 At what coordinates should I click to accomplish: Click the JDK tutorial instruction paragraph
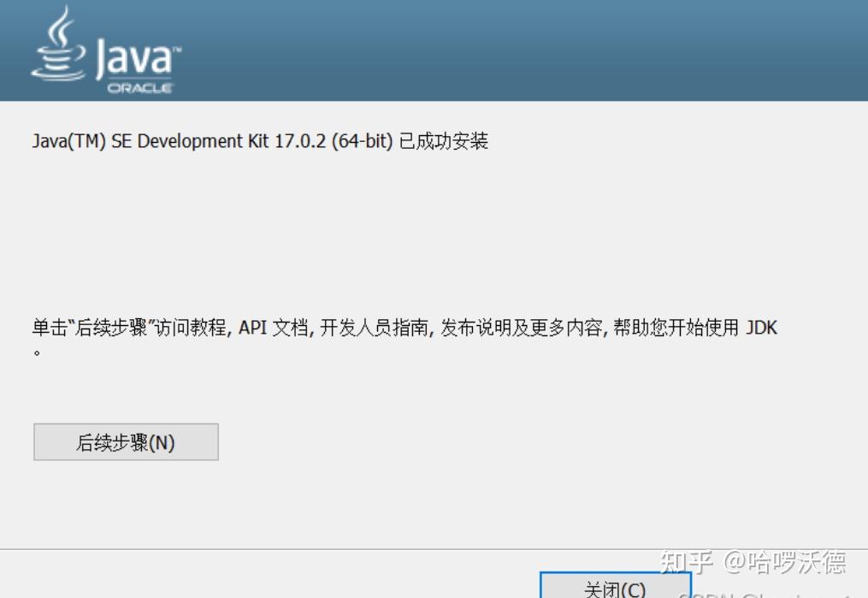click(x=402, y=328)
